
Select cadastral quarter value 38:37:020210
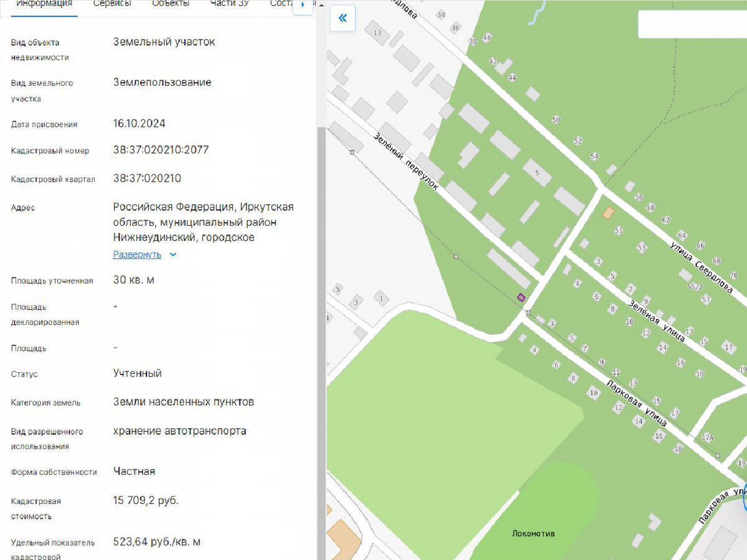147,179
